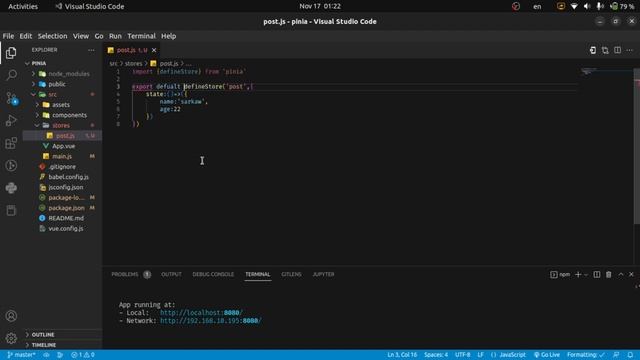Open the localhost:8080 link in terminal
The height and width of the screenshot is (360, 640).
point(201,313)
